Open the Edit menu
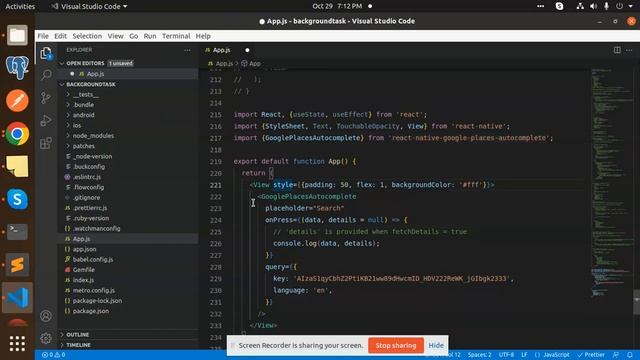Screen dimensions: 640x360 coord(60,36)
